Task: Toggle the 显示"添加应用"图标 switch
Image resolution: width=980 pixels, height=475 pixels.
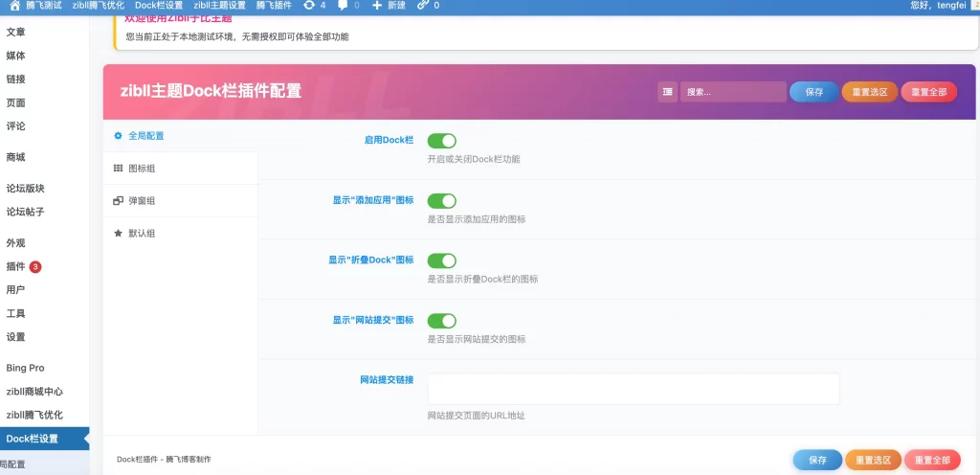Action: click(442, 200)
